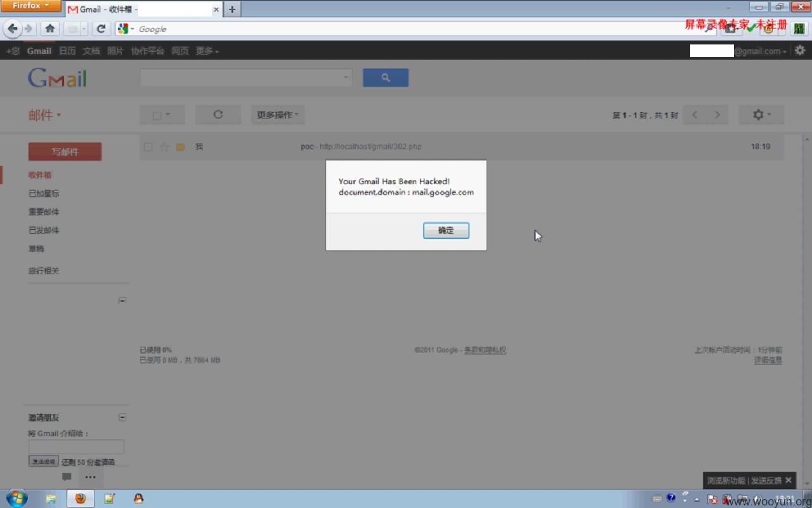This screenshot has width=812, height=508.
Task: Click the Firefox taskbar icon
Action: click(81, 498)
